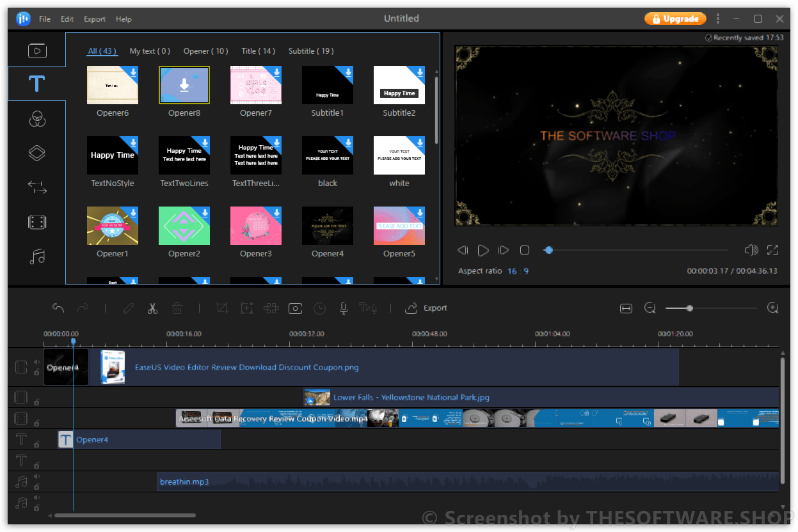Click the orange Upgrade button
The height and width of the screenshot is (532, 798).
[x=675, y=19]
